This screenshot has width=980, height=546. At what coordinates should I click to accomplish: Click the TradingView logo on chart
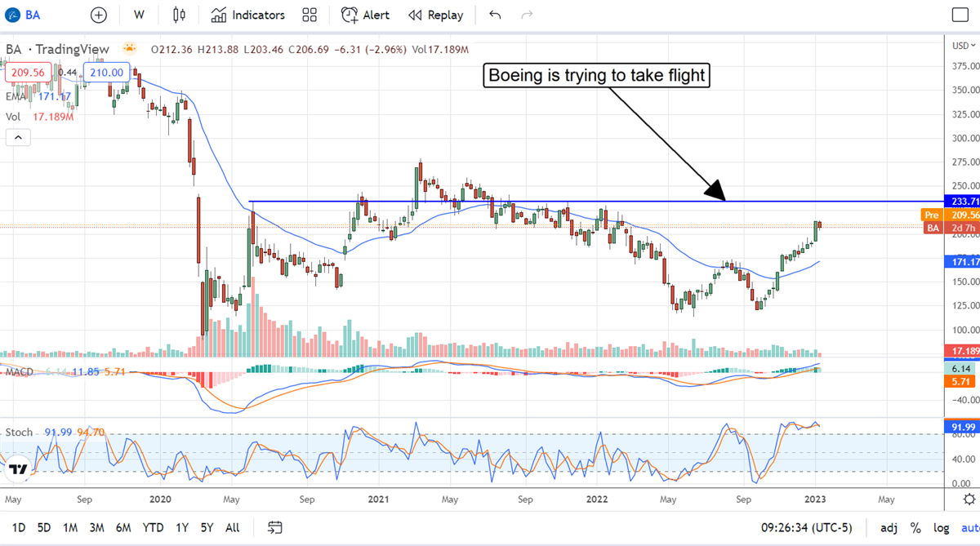pyautogui.click(x=19, y=470)
